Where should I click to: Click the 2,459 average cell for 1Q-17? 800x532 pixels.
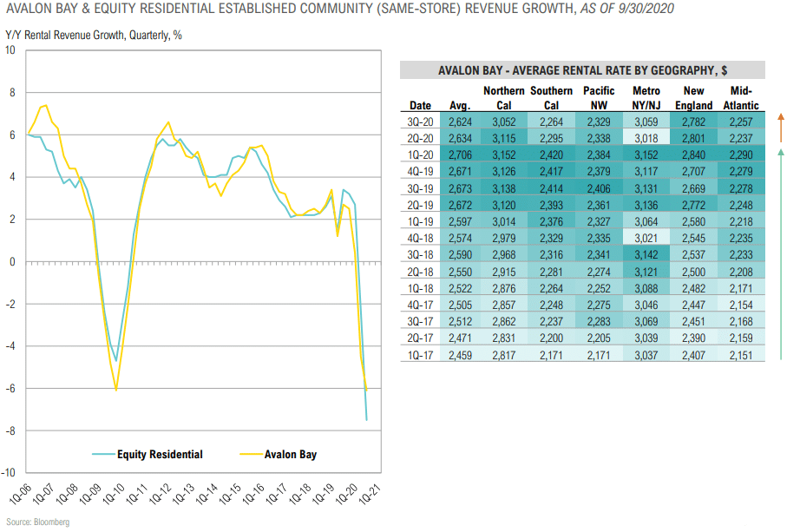[460, 355]
